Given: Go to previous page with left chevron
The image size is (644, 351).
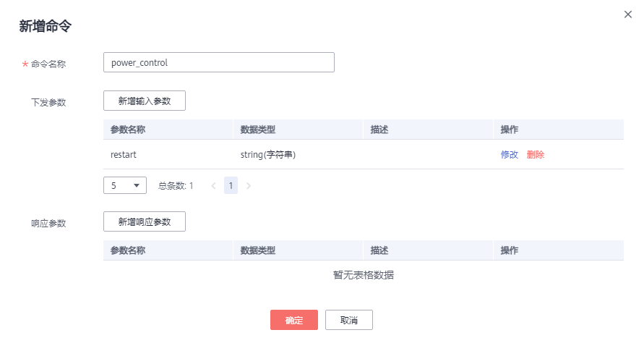Looking at the screenshot, I should 213,186.
